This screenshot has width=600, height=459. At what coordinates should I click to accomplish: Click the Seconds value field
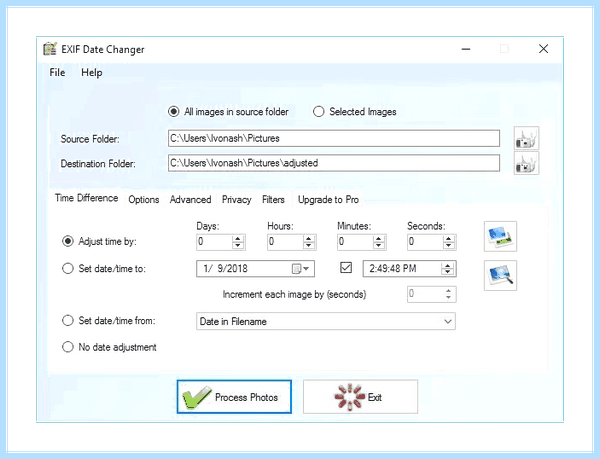[425, 242]
